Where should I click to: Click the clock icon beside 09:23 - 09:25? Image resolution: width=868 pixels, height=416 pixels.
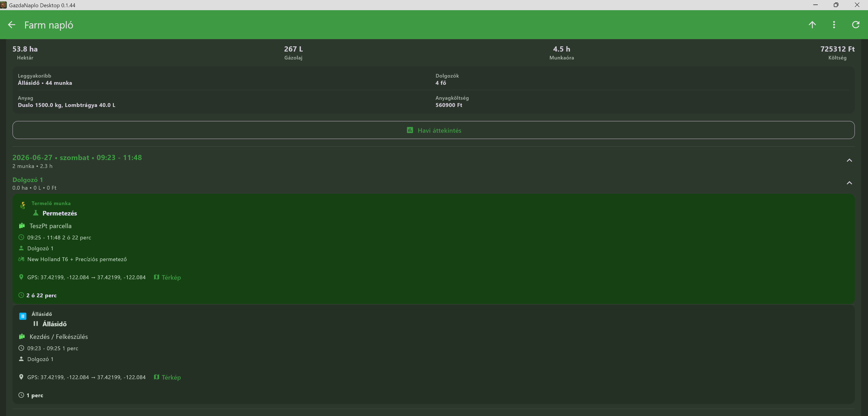[21, 348]
